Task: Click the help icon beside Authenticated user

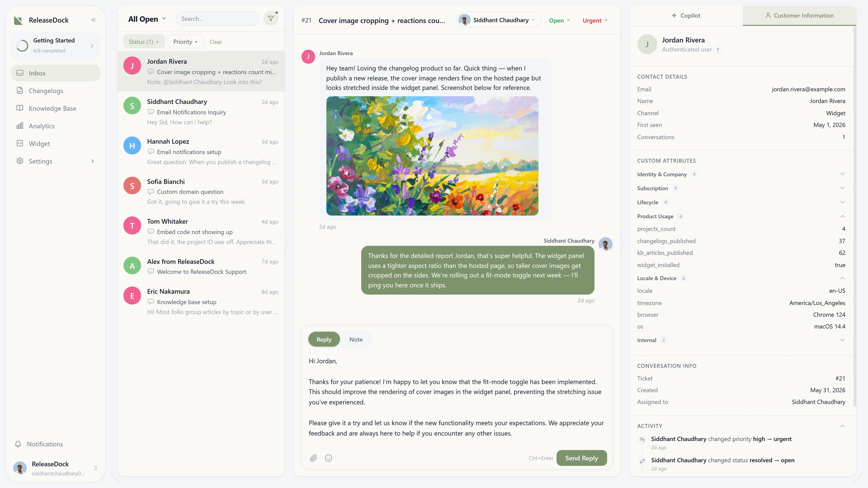Action: (718, 49)
